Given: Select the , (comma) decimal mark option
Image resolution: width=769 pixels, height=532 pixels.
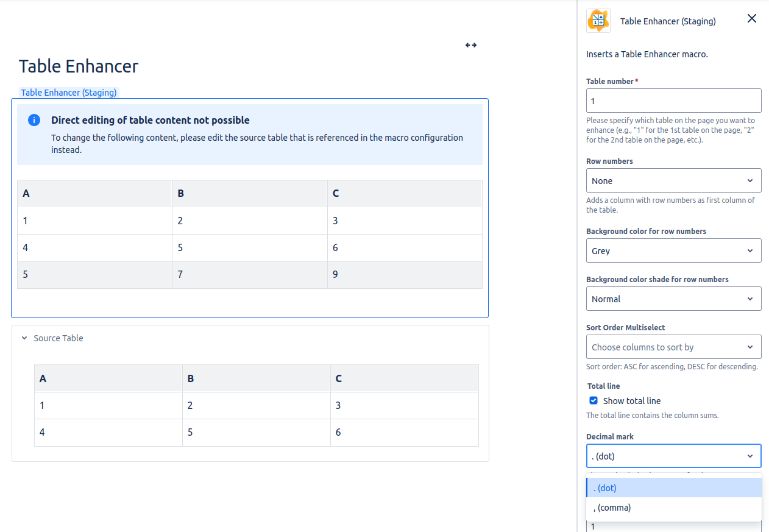Looking at the screenshot, I should pos(673,507).
